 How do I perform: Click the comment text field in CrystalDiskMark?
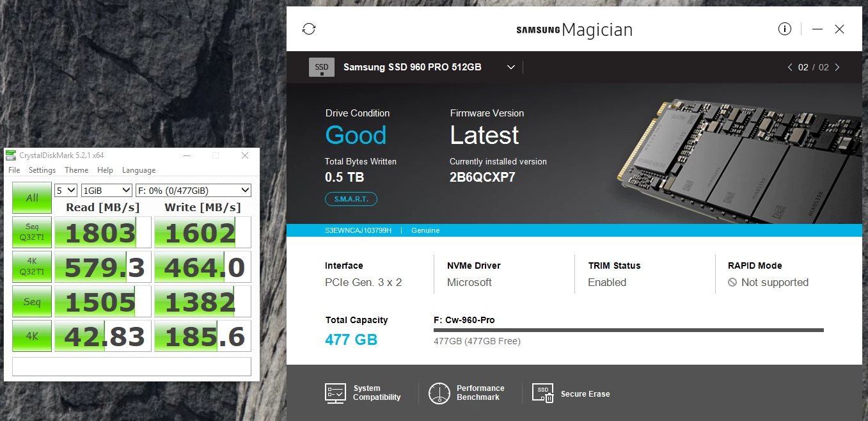coord(131,367)
